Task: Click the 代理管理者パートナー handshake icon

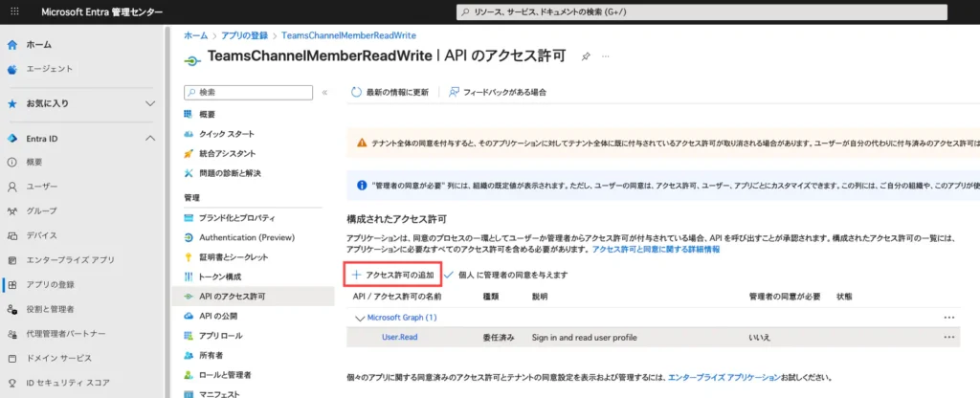Action: point(11,334)
